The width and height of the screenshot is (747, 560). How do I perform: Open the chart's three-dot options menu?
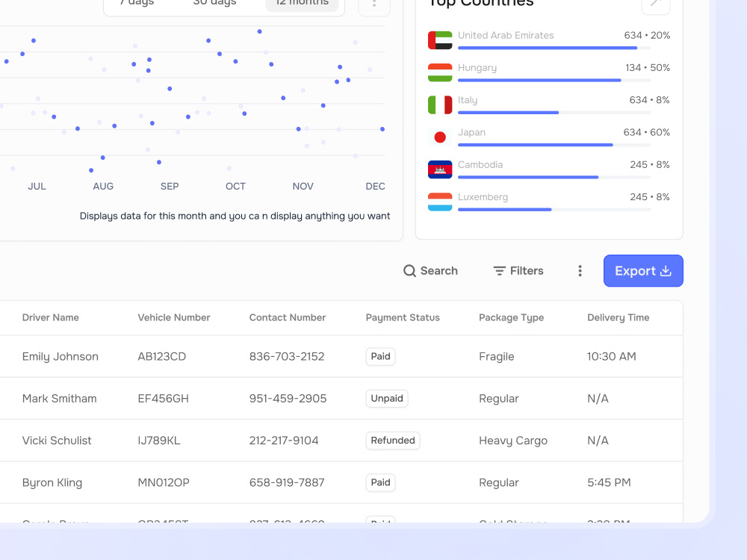pyautogui.click(x=374, y=4)
